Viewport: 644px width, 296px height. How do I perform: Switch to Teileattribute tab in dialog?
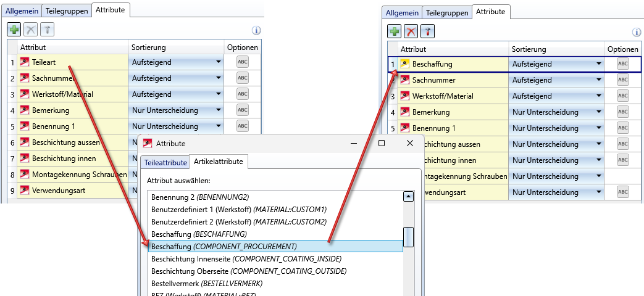click(x=165, y=162)
